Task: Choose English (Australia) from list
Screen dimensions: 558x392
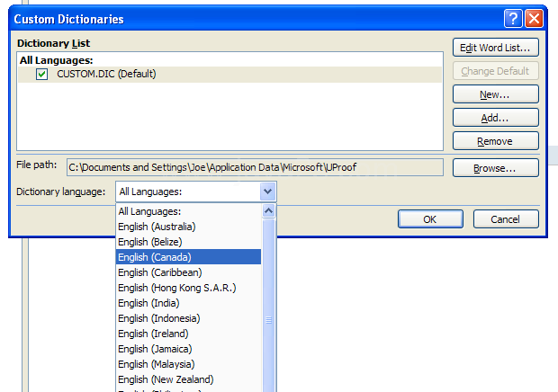Action: pyautogui.click(x=188, y=227)
